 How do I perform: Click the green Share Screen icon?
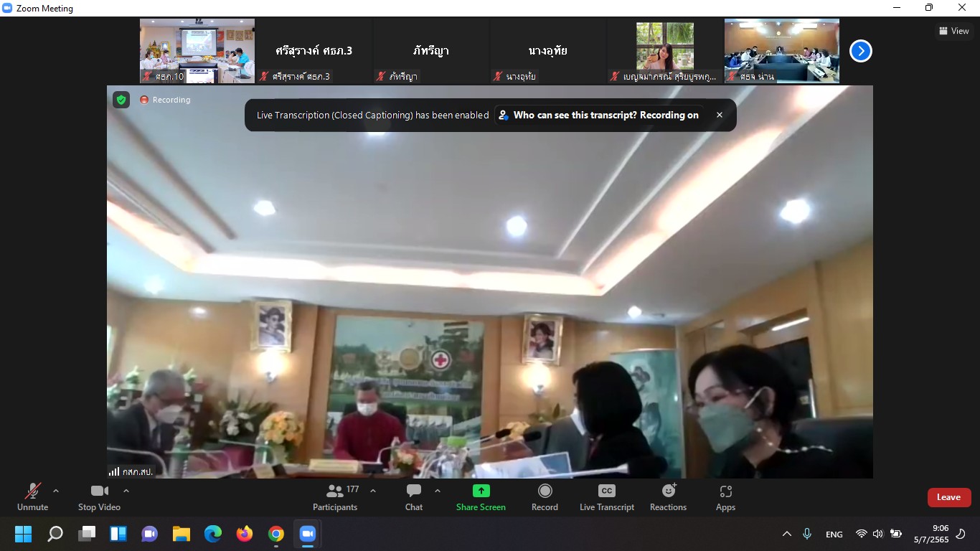click(481, 491)
